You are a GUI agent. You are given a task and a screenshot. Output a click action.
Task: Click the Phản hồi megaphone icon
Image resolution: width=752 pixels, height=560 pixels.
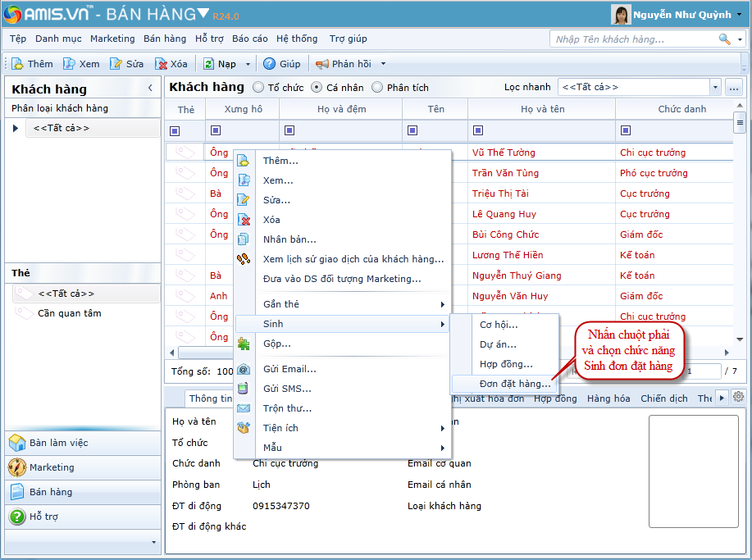pyautogui.click(x=322, y=64)
